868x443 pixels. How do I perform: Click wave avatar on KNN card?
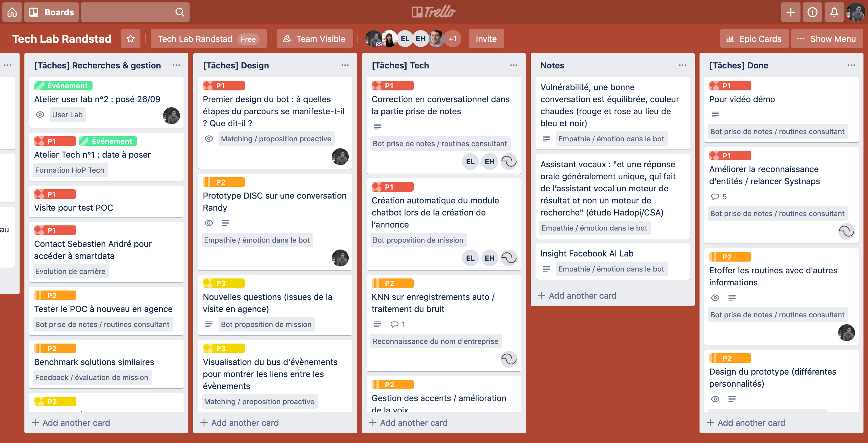pyautogui.click(x=509, y=359)
